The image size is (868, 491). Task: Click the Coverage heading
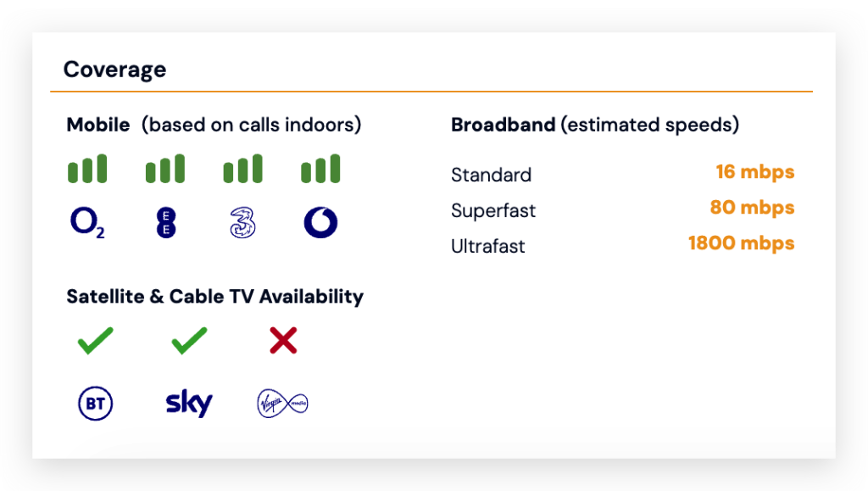pos(114,70)
